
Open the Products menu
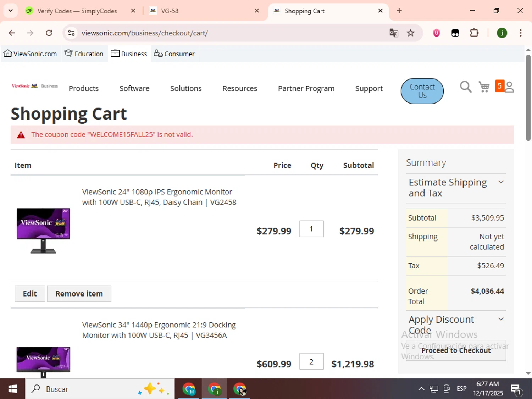pos(84,88)
